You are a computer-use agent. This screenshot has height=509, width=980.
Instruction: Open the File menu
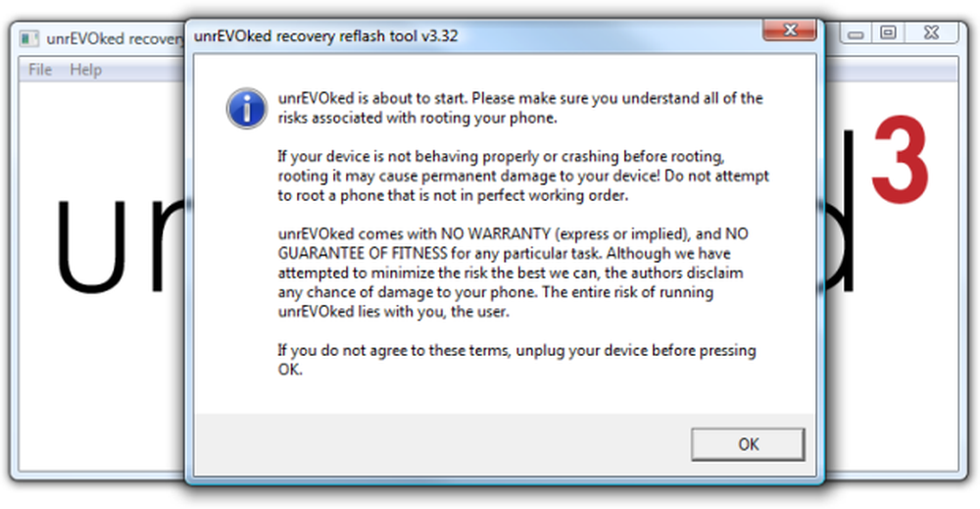coord(40,70)
